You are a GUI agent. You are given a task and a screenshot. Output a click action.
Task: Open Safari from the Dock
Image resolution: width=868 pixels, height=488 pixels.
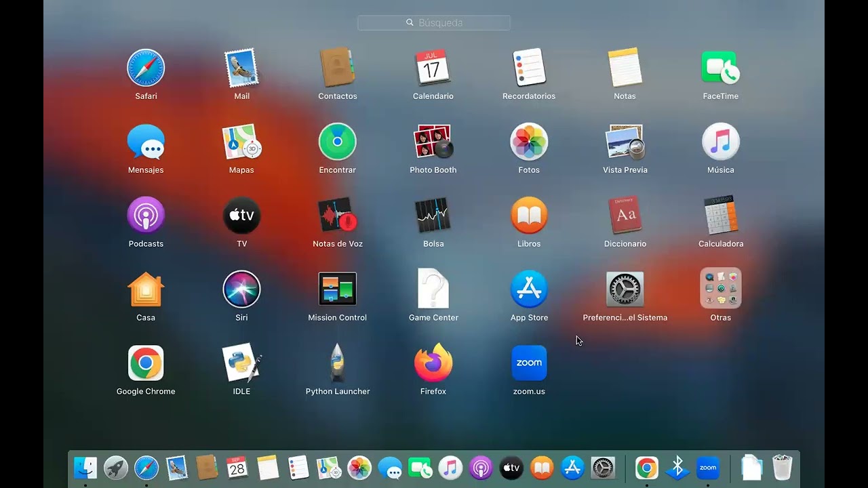pos(146,468)
